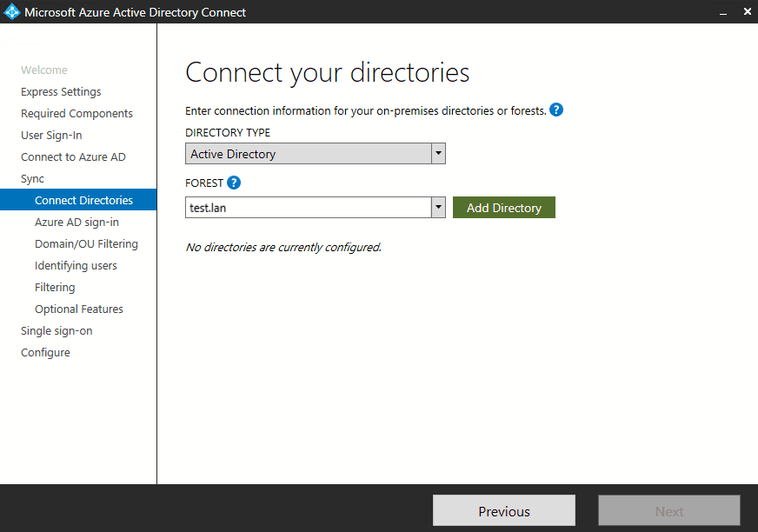Expand the Forest dropdown arrow

(x=438, y=208)
